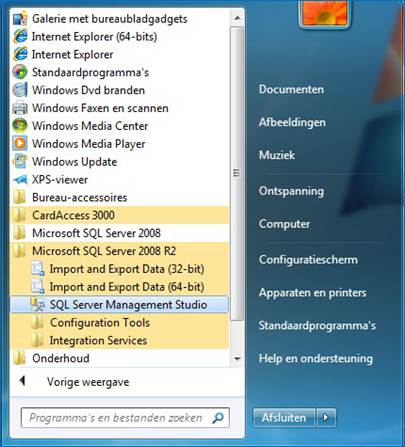Click the Import and Export Data (32-bit) icon

tap(38, 269)
